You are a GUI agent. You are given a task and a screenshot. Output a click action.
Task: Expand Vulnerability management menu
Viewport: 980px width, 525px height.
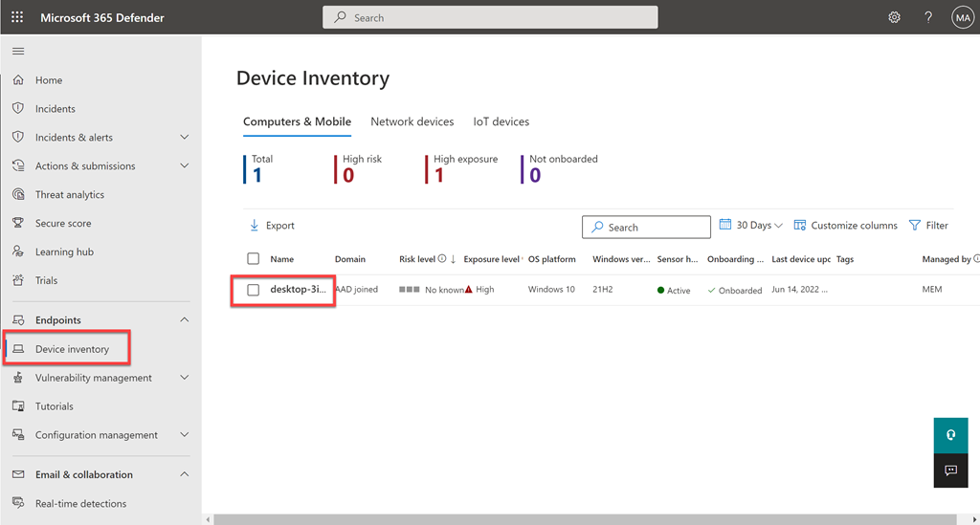tap(185, 378)
